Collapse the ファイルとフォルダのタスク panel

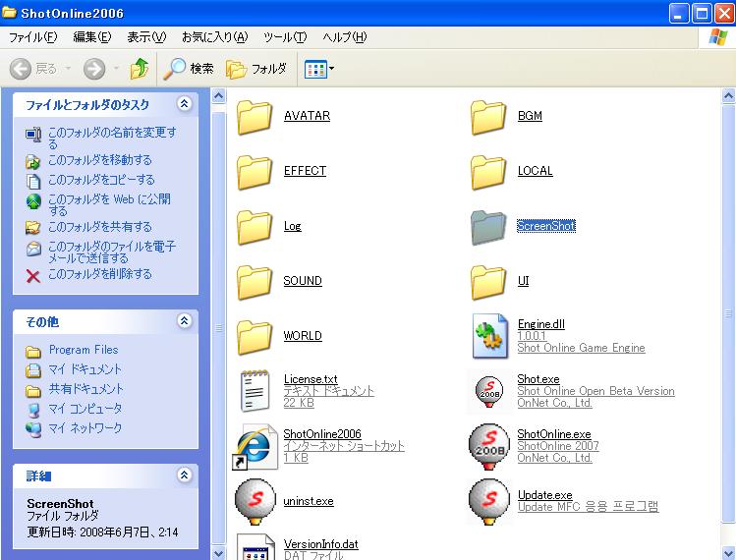tap(184, 104)
